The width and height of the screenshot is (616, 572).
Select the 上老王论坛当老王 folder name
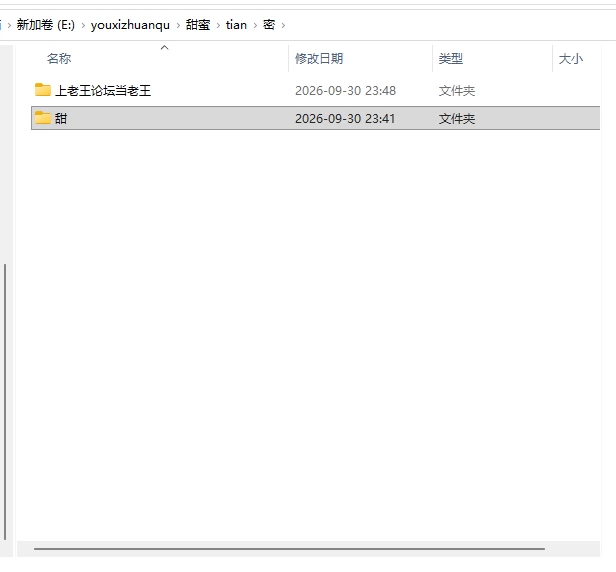click(x=103, y=90)
